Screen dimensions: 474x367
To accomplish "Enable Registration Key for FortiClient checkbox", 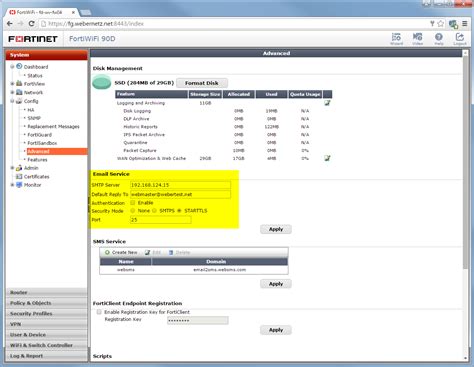I will point(99,312).
